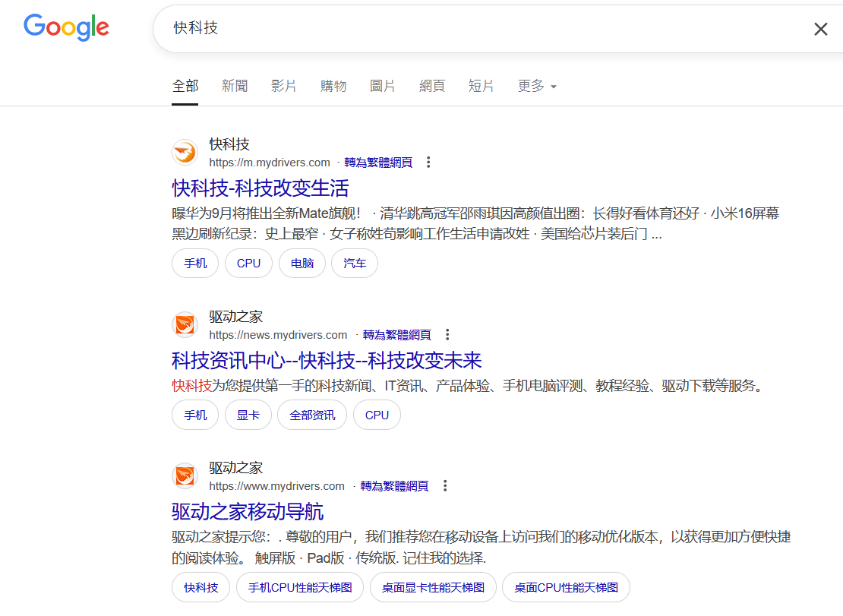Open the 驱动之家移动导航 result title
843x616 pixels.
pos(248,512)
